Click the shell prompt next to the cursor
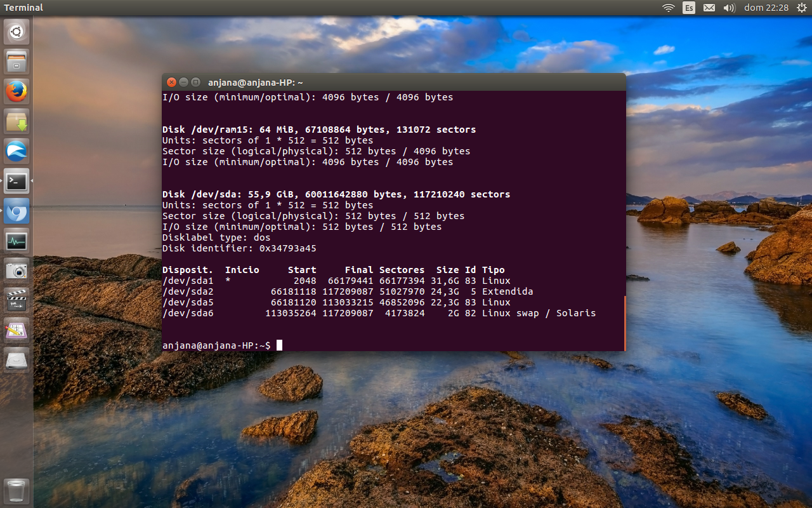 tap(279, 345)
